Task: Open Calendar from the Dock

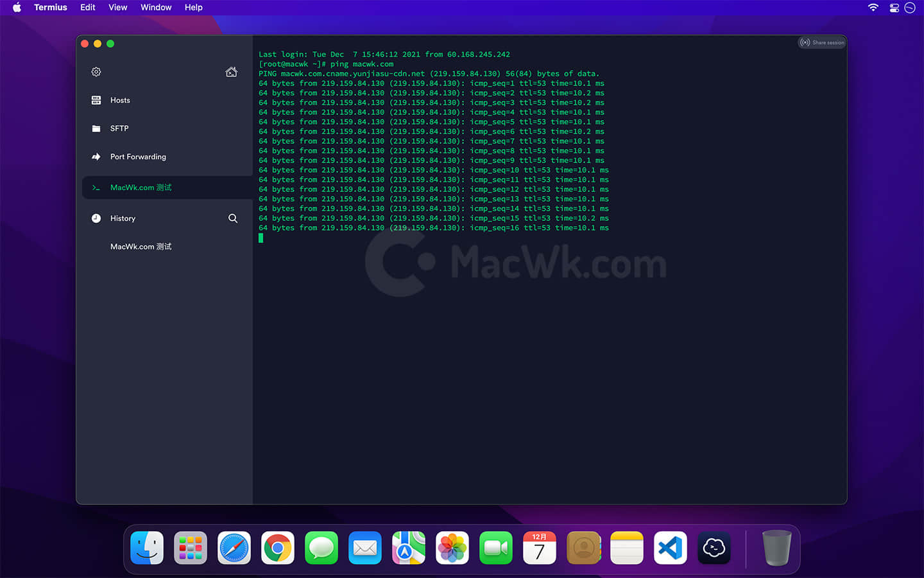Action: coord(540,548)
